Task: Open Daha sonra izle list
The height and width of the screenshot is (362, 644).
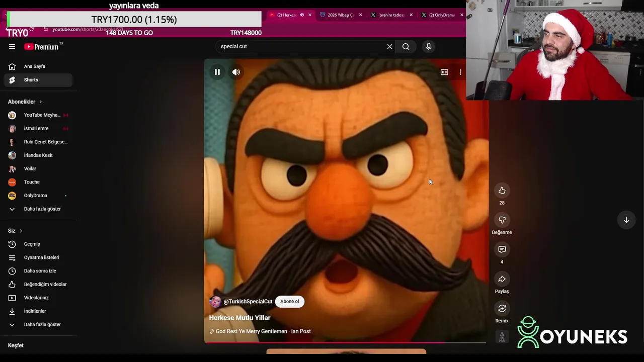Action: 38,271
